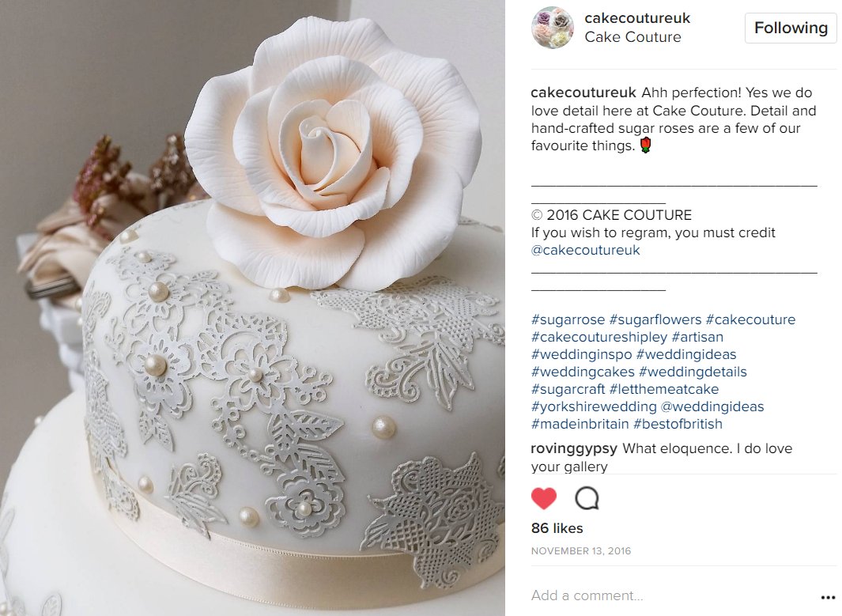Open the #bestofbritish hashtag
Image resolution: width=842 pixels, height=616 pixels.
pyautogui.click(x=678, y=424)
